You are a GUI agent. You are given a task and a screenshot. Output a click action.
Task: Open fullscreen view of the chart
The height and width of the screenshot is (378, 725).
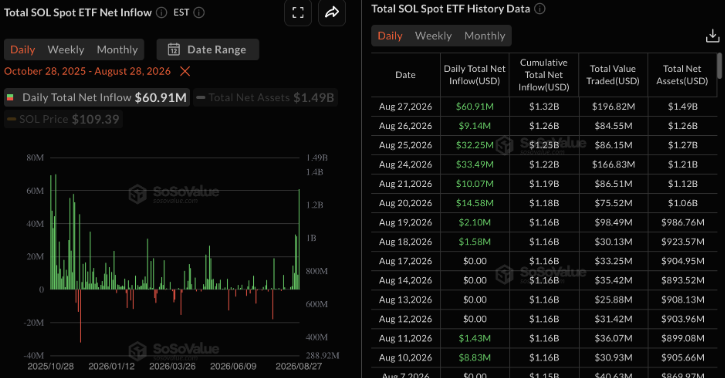click(298, 12)
